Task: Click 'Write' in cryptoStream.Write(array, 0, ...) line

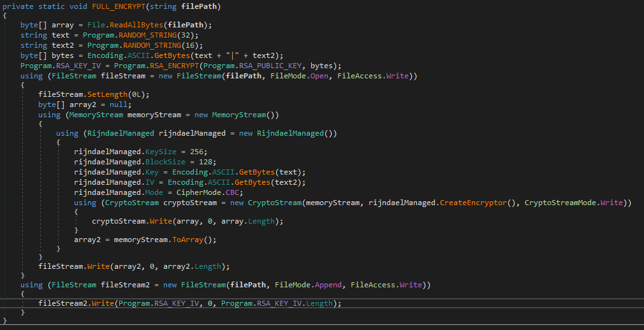Action: click(x=161, y=221)
